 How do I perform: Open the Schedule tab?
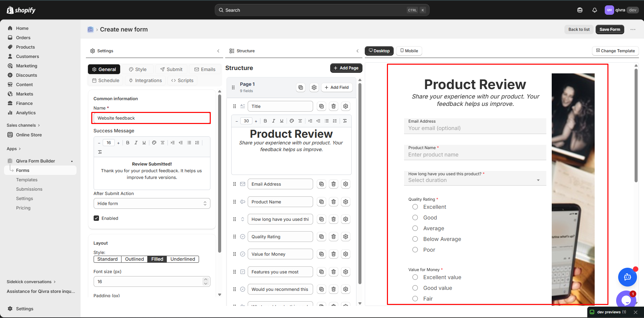(106, 80)
